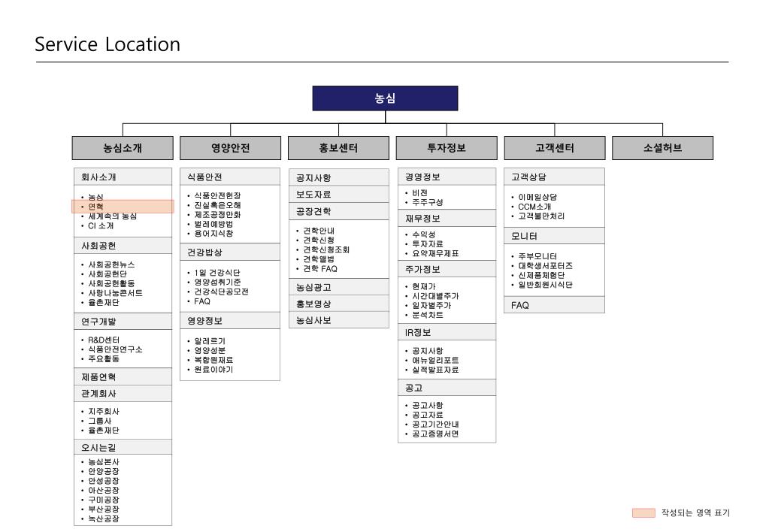Click the 사회공헌 subheading
This screenshot has height=532, width=769.
[x=123, y=246]
